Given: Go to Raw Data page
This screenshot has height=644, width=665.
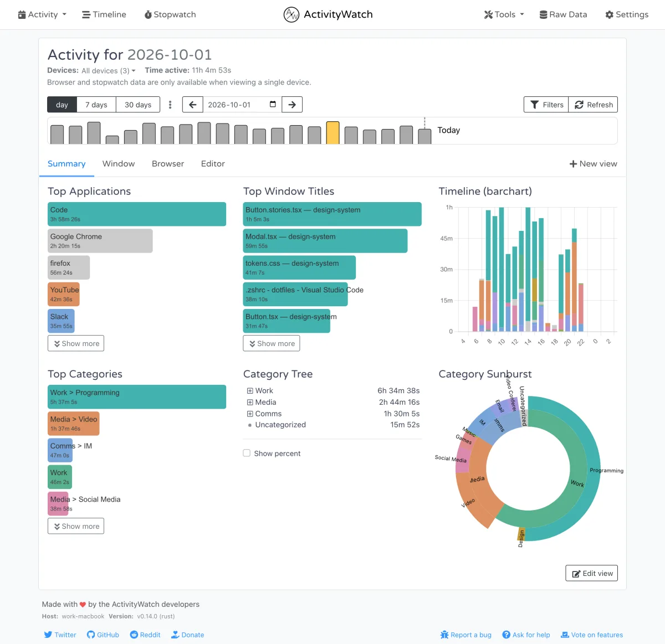Looking at the screenshot, I should 564,14.
